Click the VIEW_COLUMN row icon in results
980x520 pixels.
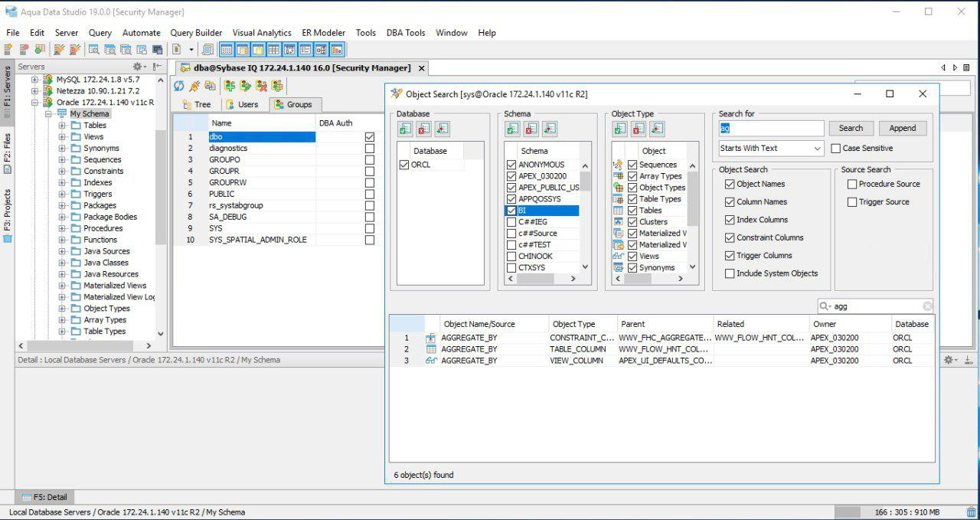click(431, 361)
